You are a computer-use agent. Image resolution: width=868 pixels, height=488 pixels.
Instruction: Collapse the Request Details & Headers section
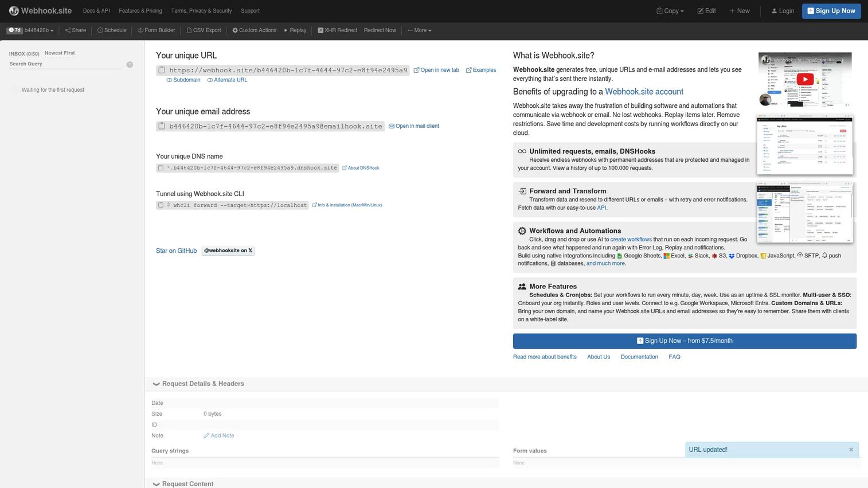(x=198, y=384)
